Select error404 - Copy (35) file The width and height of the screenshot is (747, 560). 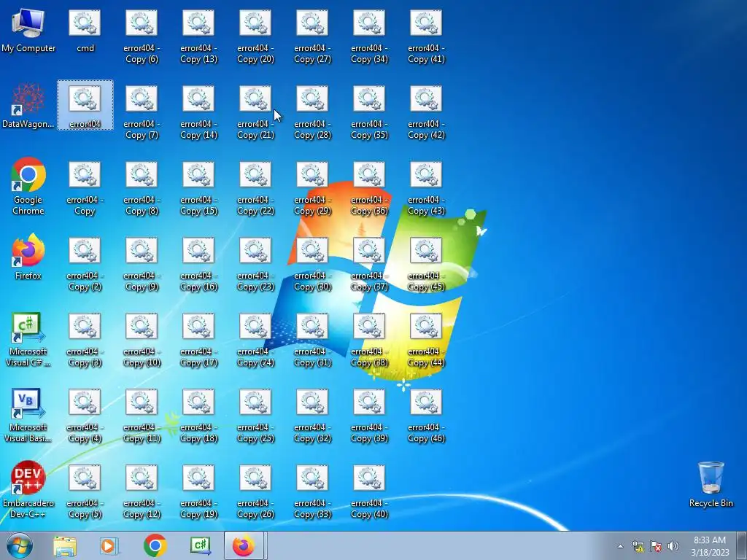click(369, 113)
